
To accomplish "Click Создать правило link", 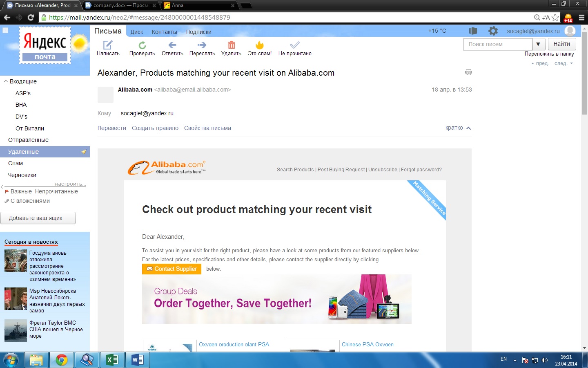I will click(155, 128).
